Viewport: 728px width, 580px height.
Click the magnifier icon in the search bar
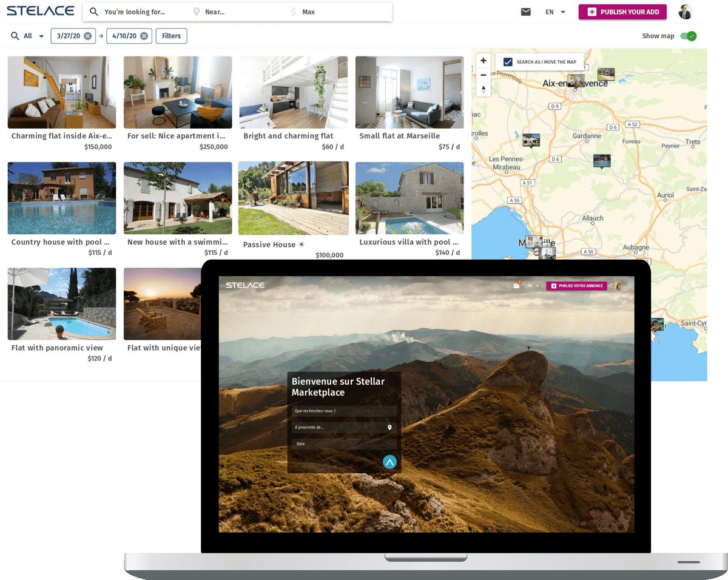pos(93,11)
